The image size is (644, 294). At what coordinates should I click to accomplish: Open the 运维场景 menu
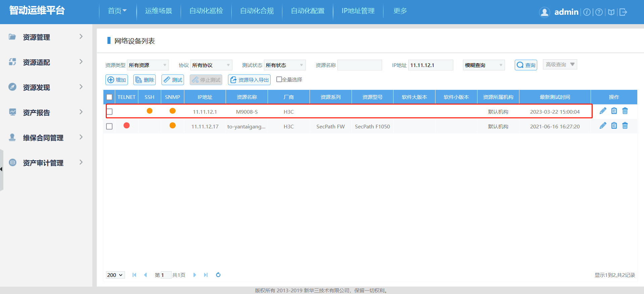[x=158, y=11]
